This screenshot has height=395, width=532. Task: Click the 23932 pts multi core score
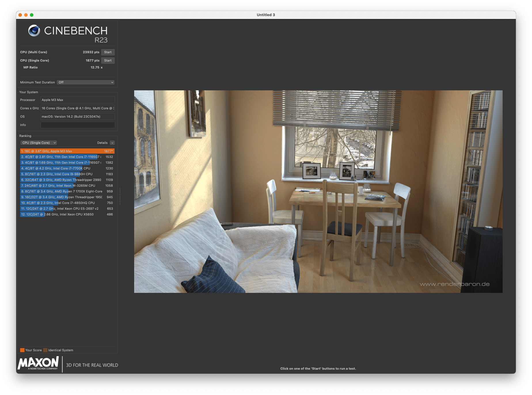[x=91, y=52]
